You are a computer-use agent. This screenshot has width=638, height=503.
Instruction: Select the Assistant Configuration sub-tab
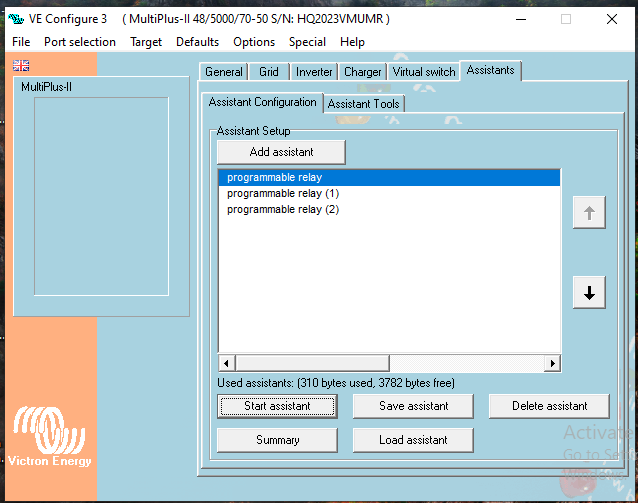pos(262,102)
